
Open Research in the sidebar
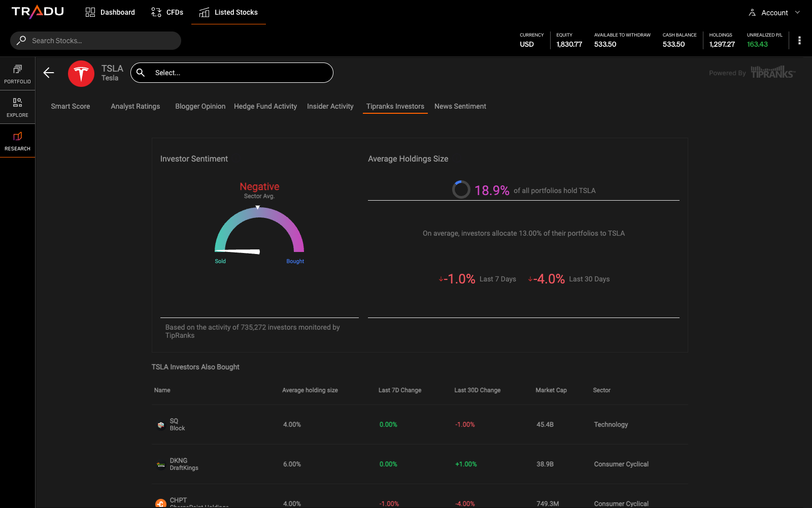(x=18, y=141)
